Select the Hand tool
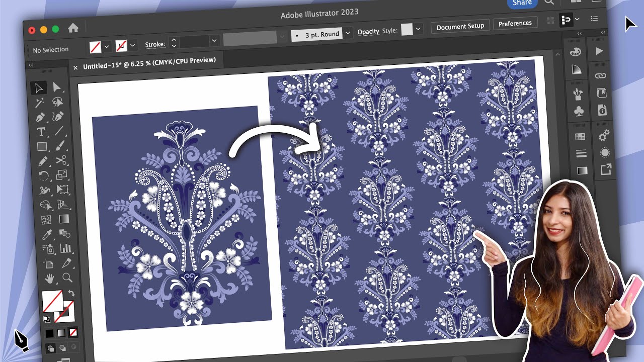 [x=50, y=279]
